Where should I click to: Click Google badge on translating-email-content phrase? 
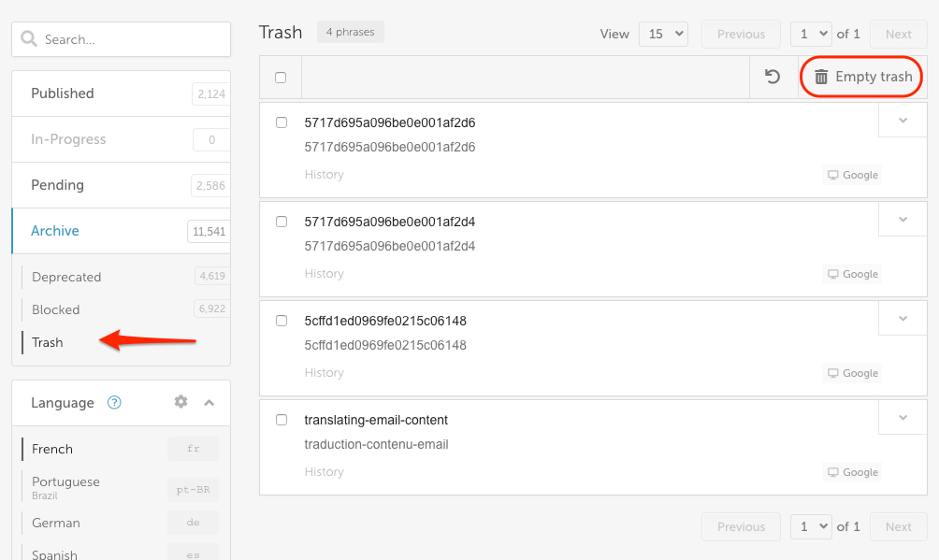click(x=852, y=472)
